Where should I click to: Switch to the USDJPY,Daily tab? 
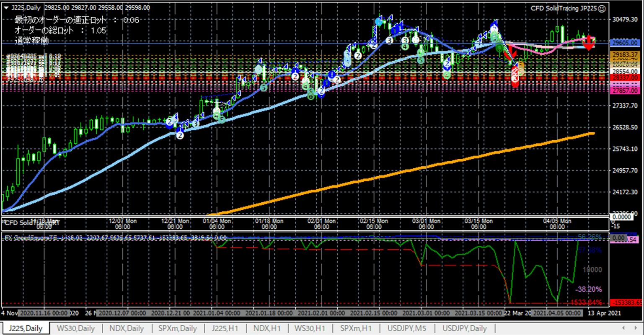pos(465,328)
